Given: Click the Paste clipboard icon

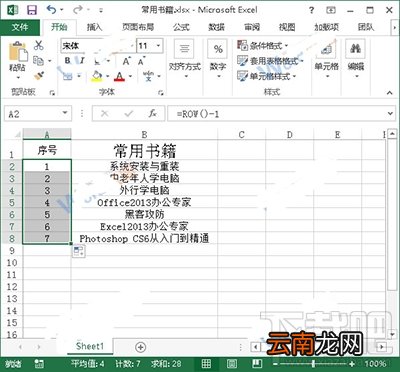Looking at the screenshot, I should point(17,51).
